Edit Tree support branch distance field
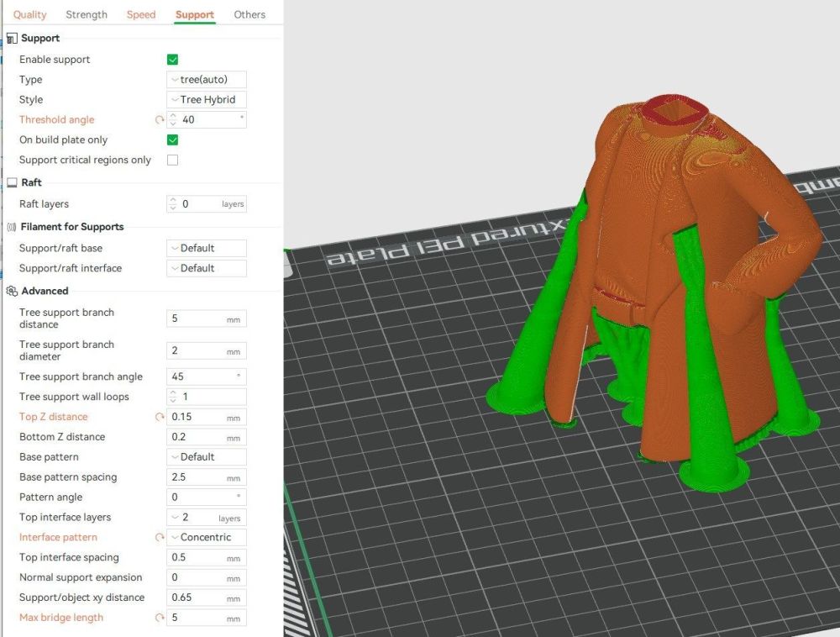The image size is (840, 637). [x=207, y=318]
